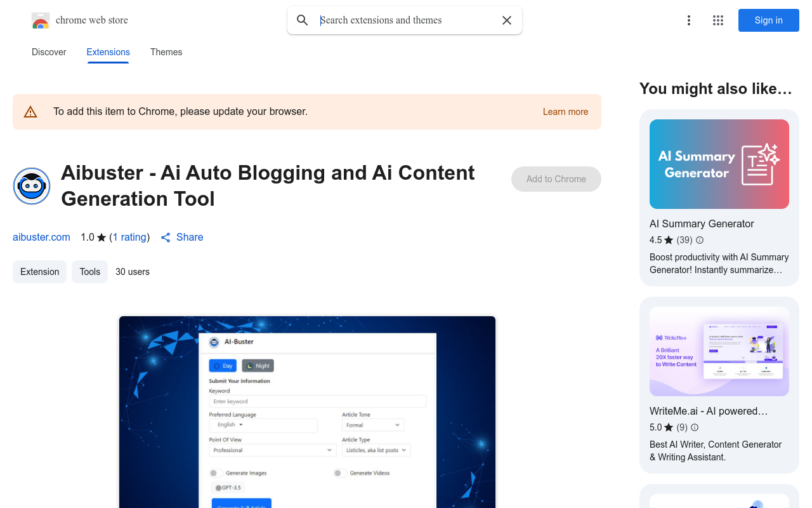Open the AI Summary Generator thumbnail
812x508 pixels.
(x=719, y=164)
